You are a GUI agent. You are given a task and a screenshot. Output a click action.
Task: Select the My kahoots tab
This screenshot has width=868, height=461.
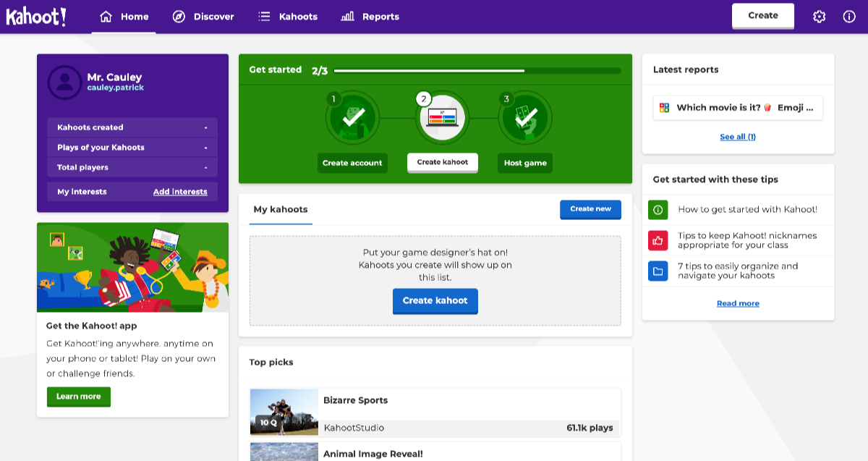coord(281,209)
